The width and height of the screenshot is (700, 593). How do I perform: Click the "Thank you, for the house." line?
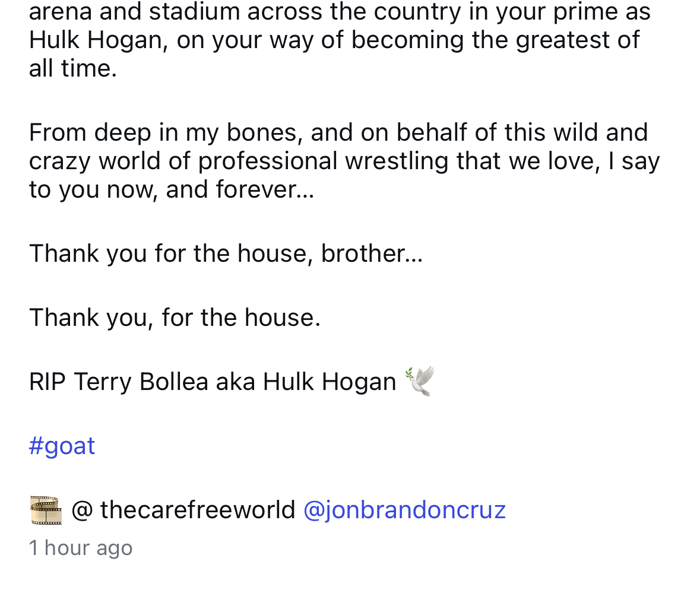tap(175, 318)
